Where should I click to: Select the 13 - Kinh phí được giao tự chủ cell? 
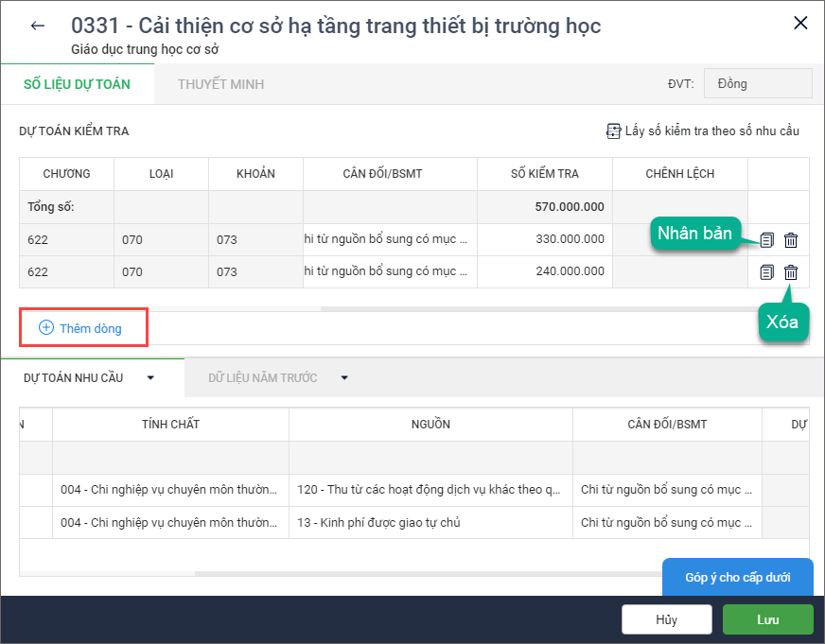(x=430, y=523)
